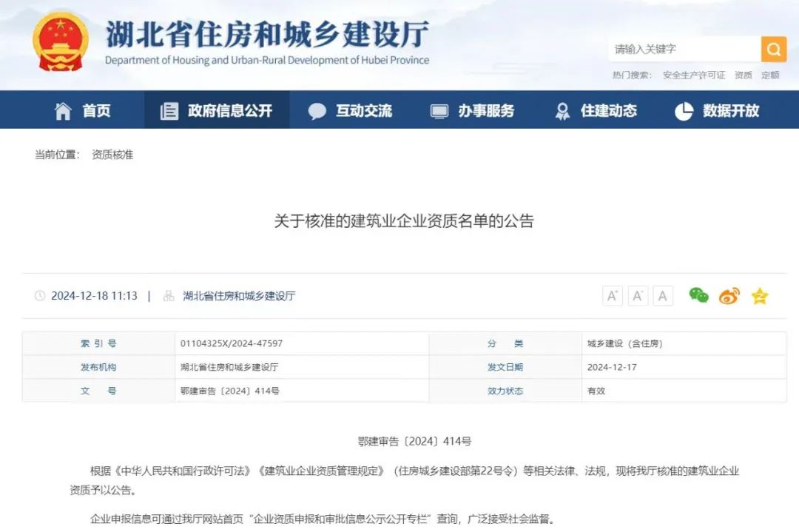The height and width of the screenshot is (532, 799).
Task: Click the national emblem logo
Action: point(61,41)
